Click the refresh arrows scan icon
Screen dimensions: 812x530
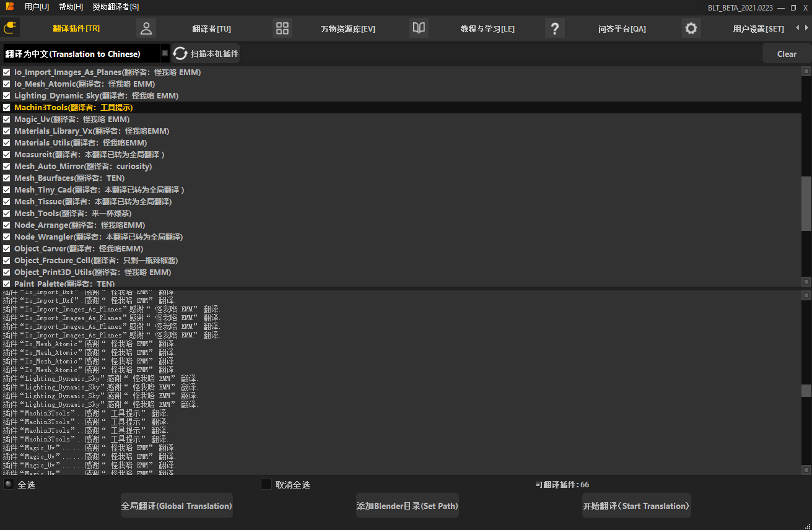click(x=180, y=54)
